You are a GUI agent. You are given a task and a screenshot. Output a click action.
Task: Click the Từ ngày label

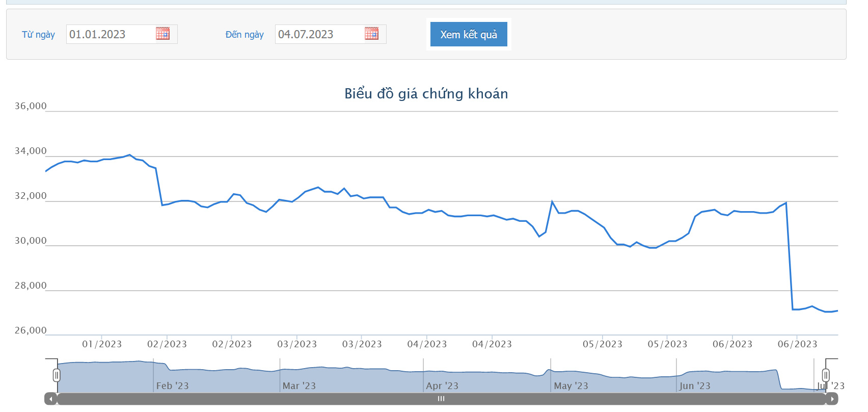[x=38, y=34]
